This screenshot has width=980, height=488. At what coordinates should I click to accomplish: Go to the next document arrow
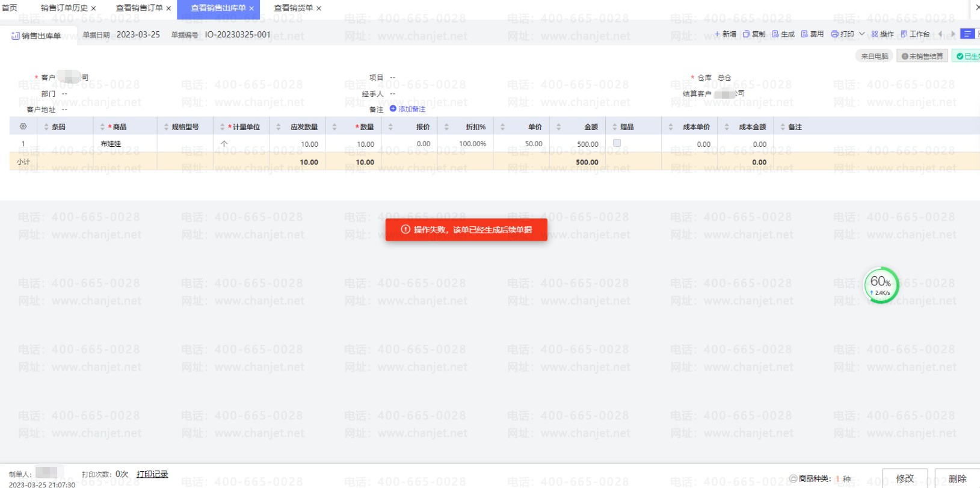point(953,34)
